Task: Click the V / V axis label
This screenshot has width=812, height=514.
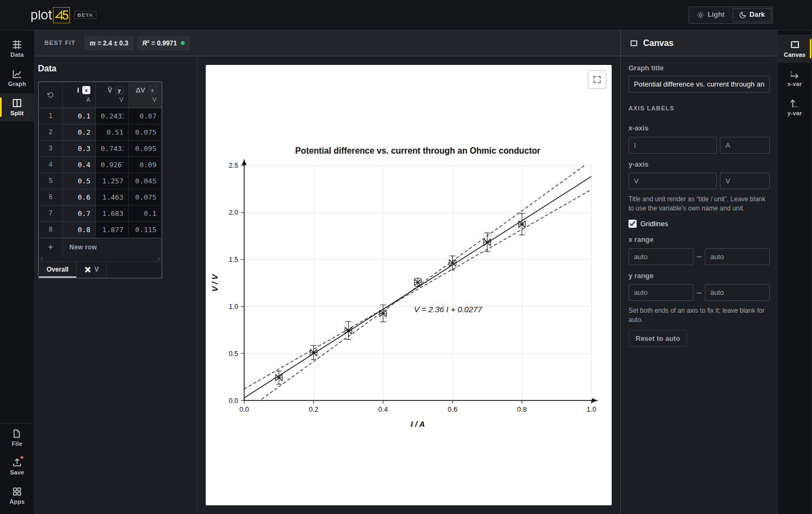Action: point(215,282)
